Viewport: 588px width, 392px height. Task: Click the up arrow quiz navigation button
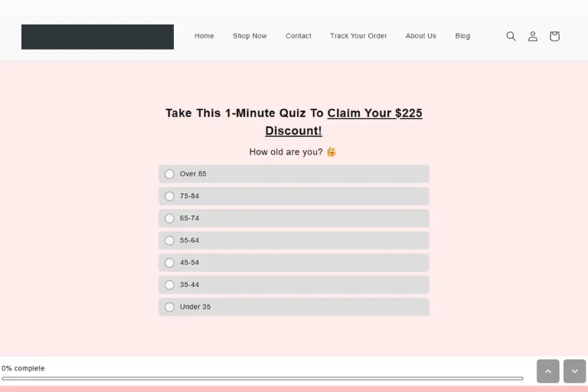[x=548, y=371]
